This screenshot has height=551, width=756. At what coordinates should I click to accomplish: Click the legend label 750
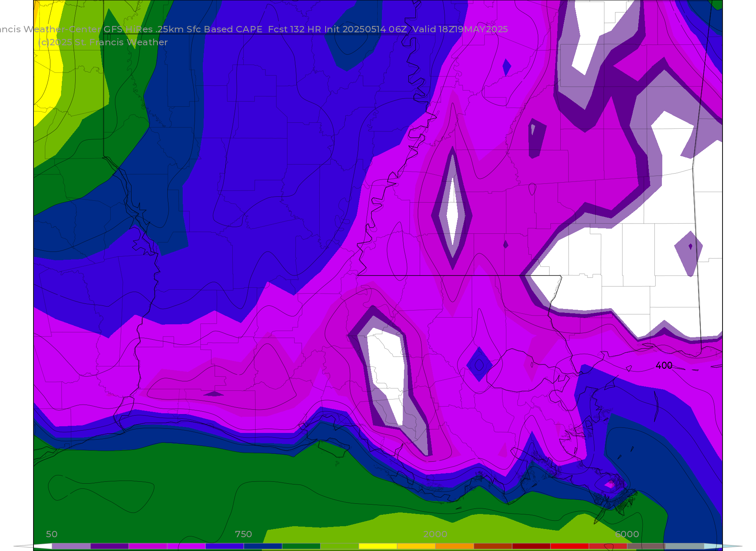point(243,534)
